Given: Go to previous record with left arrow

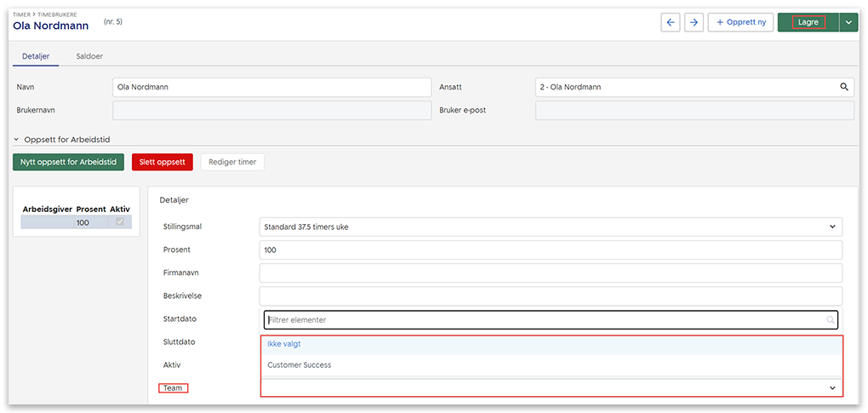Looking at the screenshot, I should coord(671,23).
